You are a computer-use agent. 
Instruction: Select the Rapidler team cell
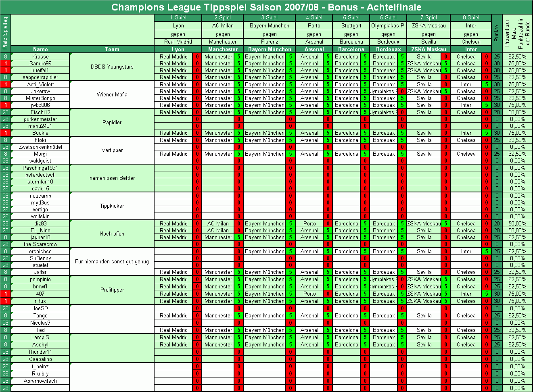tap(112, 123)
